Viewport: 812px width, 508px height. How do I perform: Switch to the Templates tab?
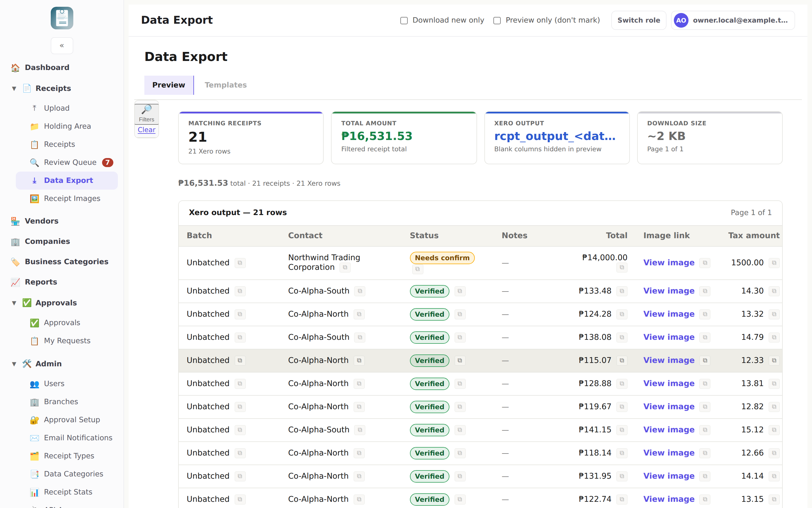coord(226,85)
